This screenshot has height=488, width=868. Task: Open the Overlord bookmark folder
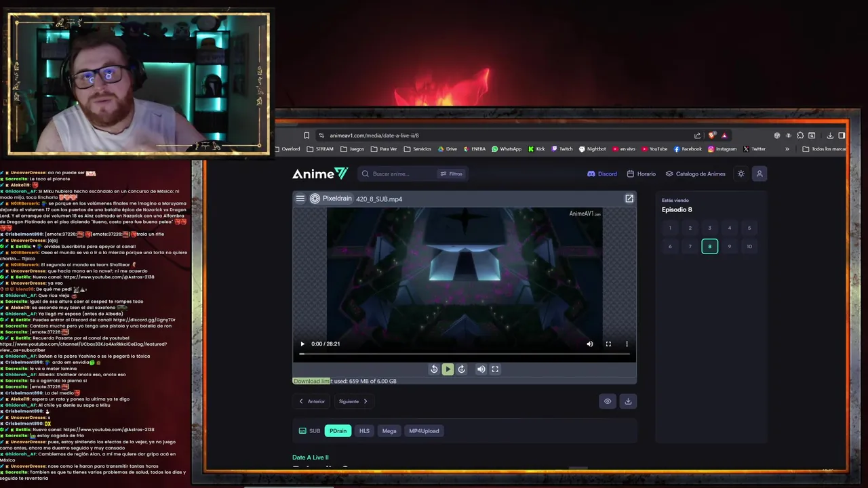click(x=287, y=149)
